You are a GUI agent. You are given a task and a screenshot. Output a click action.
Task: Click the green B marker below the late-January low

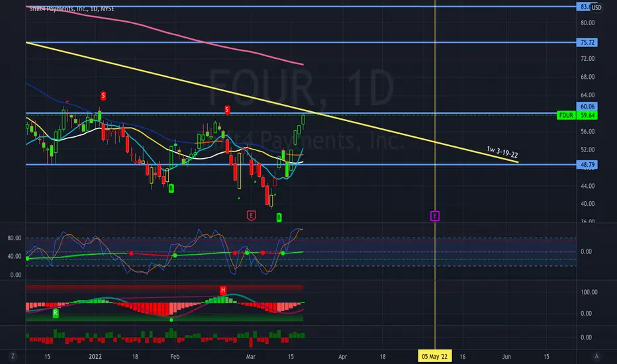click(x=171, y=189)
